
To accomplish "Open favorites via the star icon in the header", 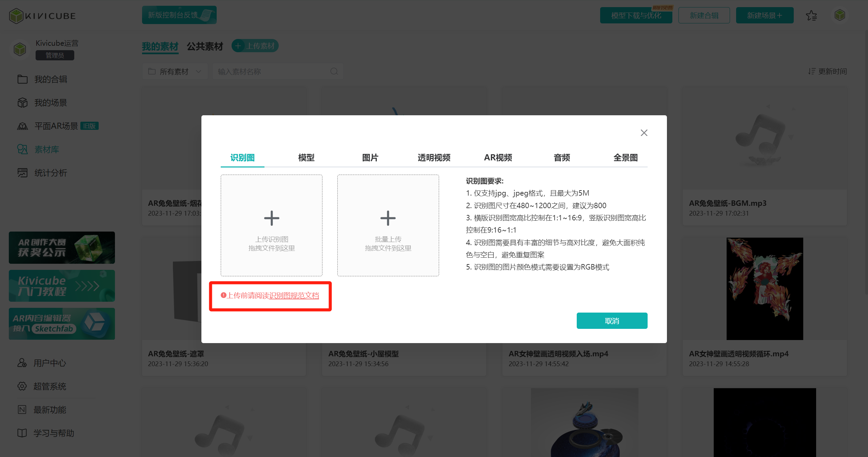I will (811, 16).
